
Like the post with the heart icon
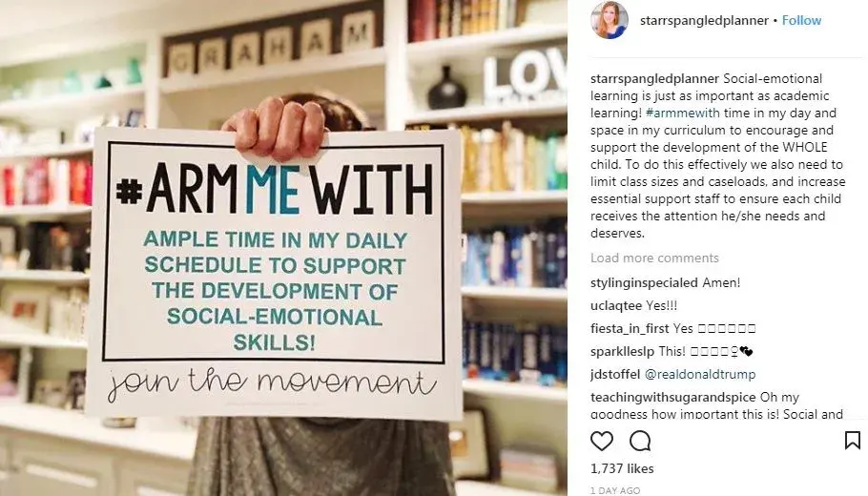pyautogui.click(x=602, y=441)
